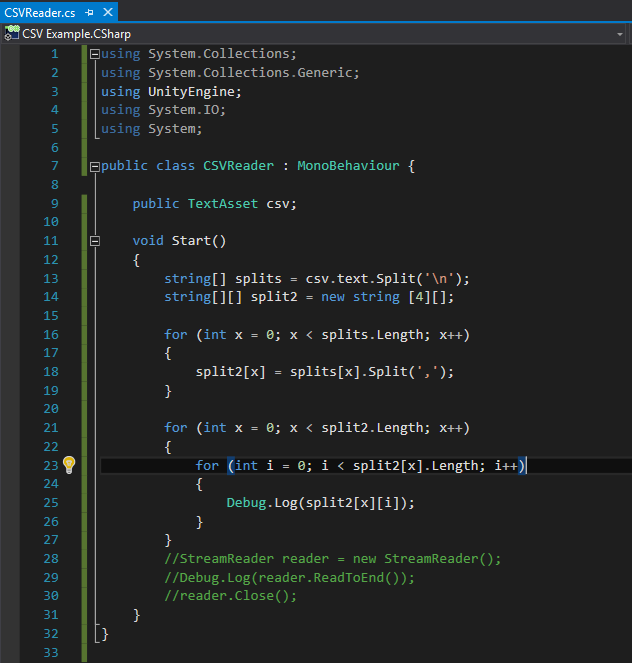Image resolution: width=632 pixels, height=663 pixels.
Task: Click the using UnityEngine statement
Action: (x=171, y=91)
